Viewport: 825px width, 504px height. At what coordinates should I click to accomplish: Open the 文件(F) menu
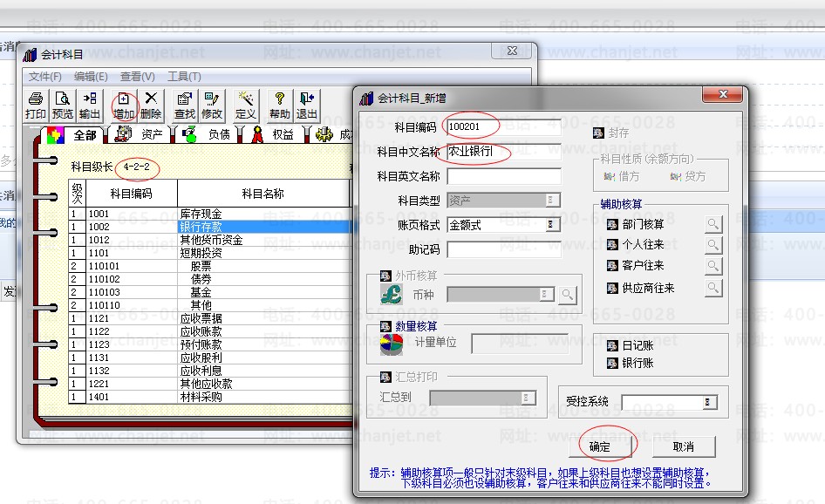point(44,77)
